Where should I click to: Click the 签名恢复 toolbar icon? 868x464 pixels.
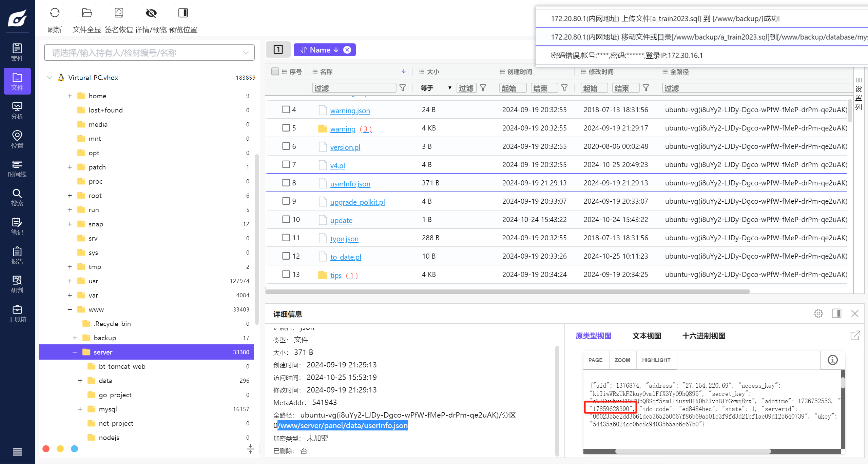(x=119, y=13)
